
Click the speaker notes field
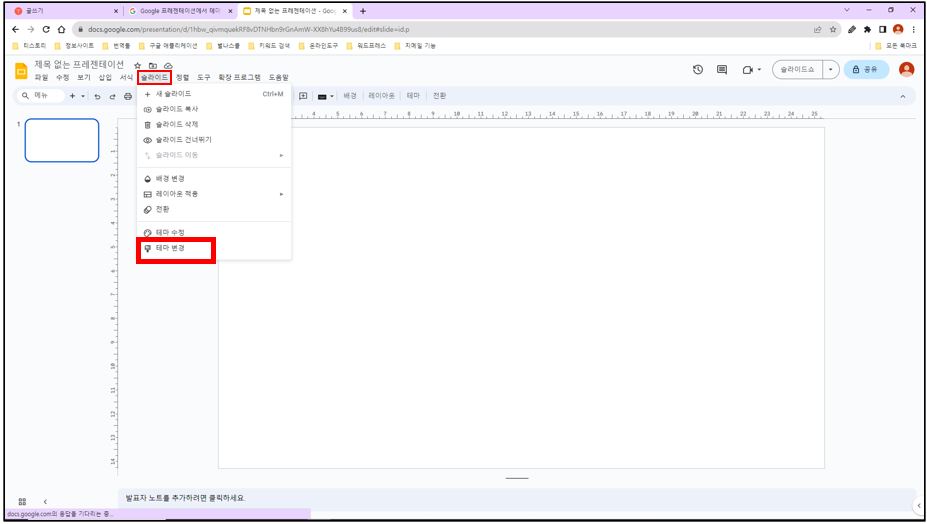[517, 498]
